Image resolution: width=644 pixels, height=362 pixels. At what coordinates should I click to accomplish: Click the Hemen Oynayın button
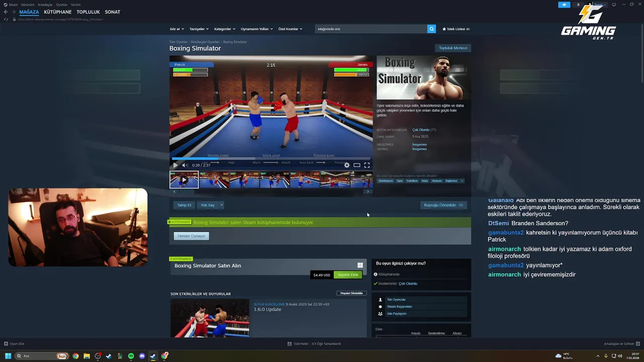191,236
